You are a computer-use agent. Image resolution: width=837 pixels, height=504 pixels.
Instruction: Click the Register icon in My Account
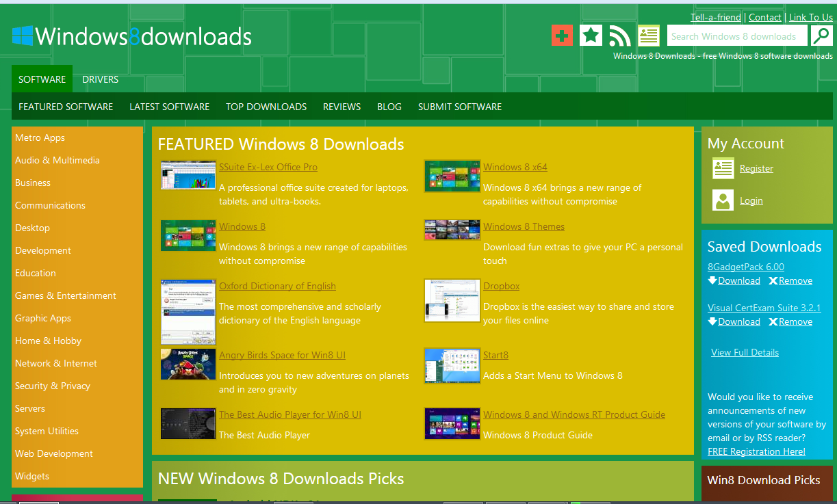point(723,168)
